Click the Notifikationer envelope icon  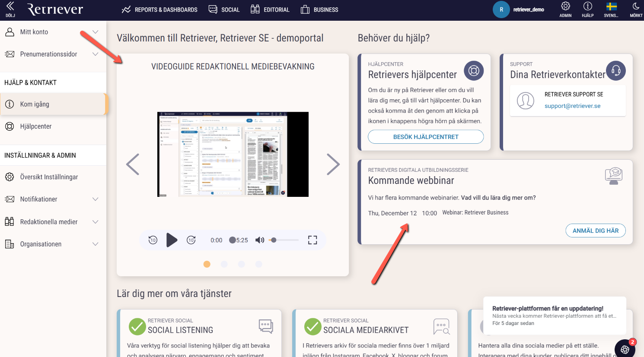tap(10, 199)
